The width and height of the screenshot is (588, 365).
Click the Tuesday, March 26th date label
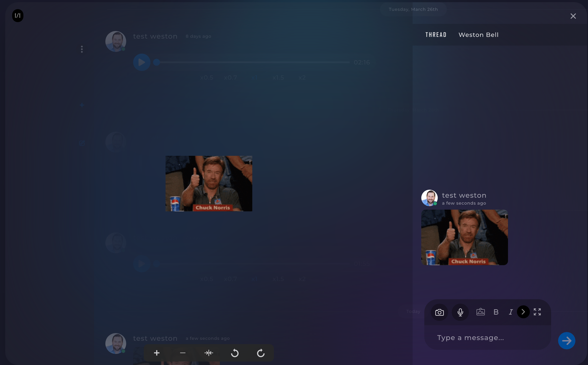(x=413, y=9)
